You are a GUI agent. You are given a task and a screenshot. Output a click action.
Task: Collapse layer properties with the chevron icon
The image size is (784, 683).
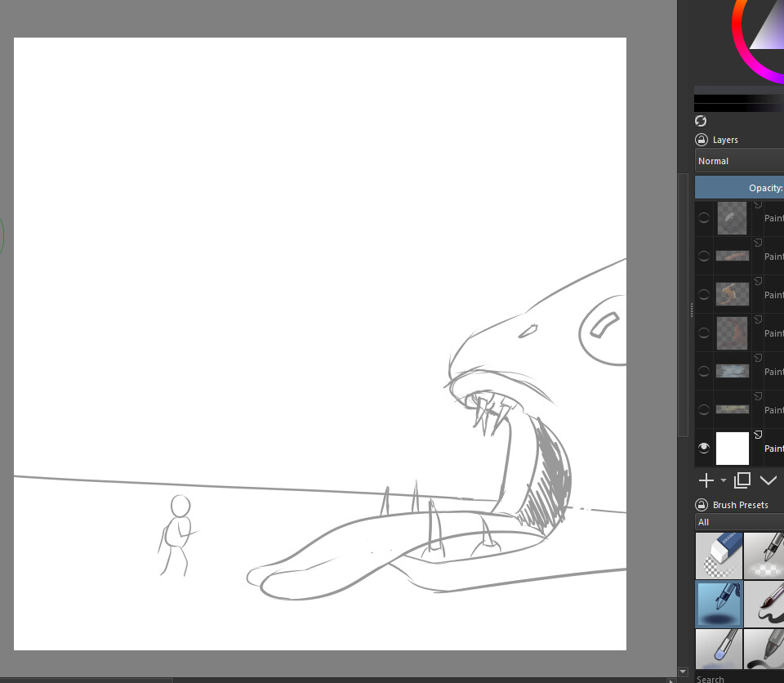click(x=768, y=480)
